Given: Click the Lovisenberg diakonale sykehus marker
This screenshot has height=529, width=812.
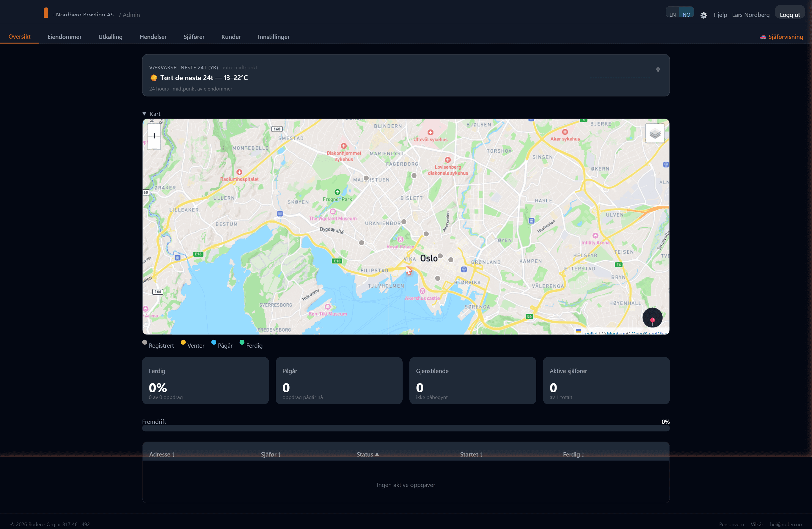Looking at the screenshot, I should (x=448, y=160).
